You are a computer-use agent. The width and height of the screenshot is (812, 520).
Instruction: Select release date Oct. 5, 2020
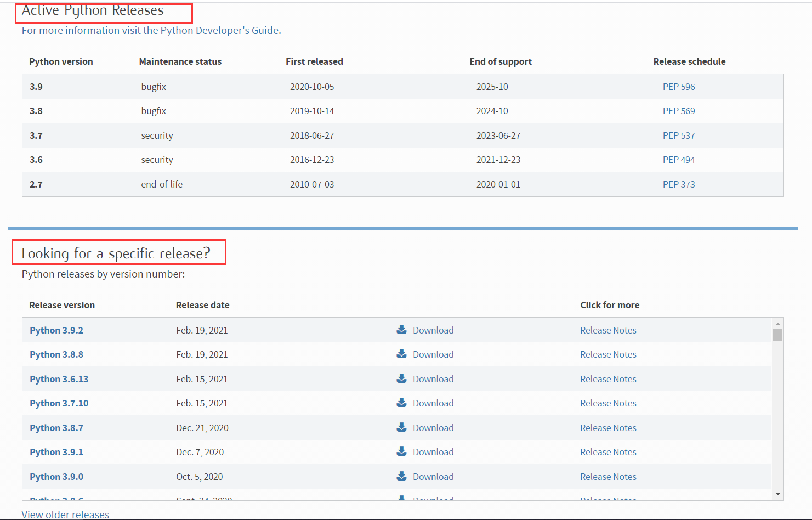click(200, 477)
